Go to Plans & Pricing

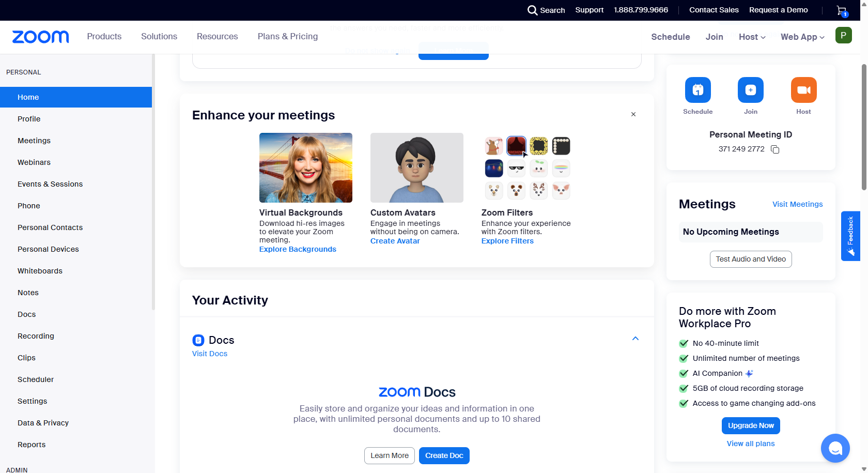(x=288, y=36)
